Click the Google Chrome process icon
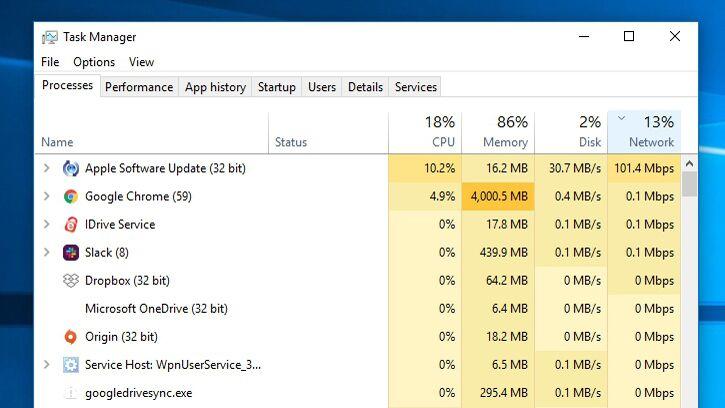The width and height of the screenshot is (725, 408). coord(71,197)
